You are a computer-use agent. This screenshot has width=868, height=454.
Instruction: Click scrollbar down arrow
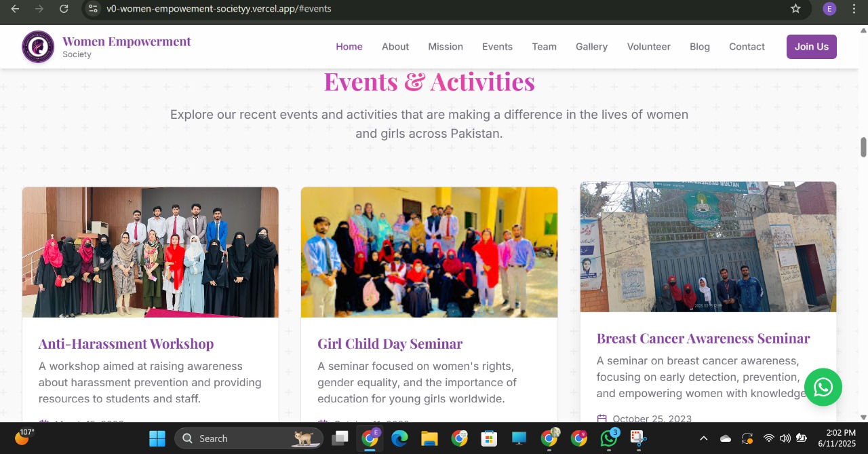(x=863, y=417)
